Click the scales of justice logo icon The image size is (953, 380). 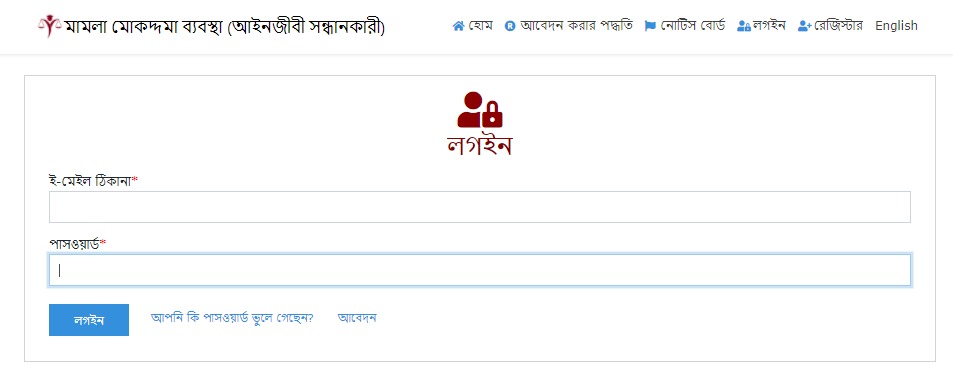point(49,26)
